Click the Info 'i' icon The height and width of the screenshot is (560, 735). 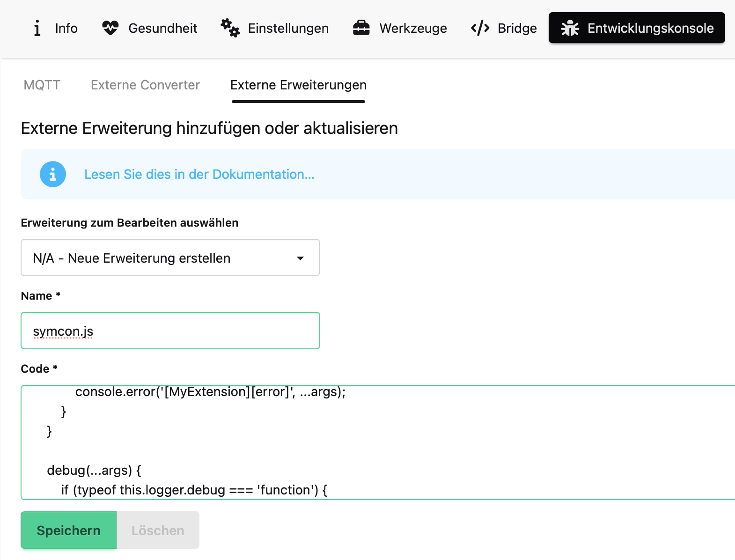tap(37, 28)
